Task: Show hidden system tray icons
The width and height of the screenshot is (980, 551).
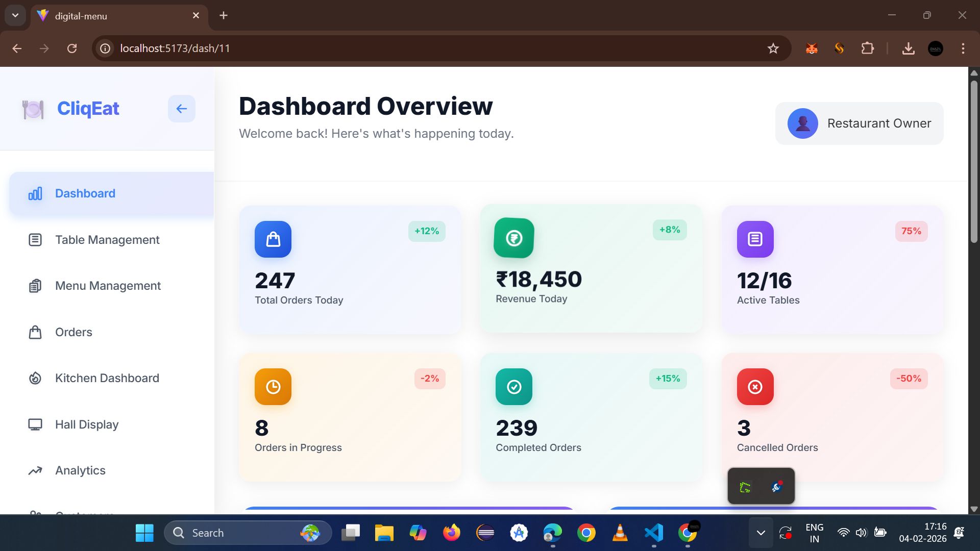Action: click(x=761, y=533)
